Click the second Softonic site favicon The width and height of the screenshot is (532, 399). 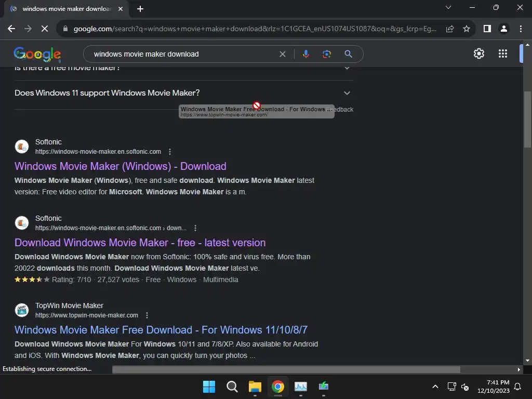(x=22, y=223)
